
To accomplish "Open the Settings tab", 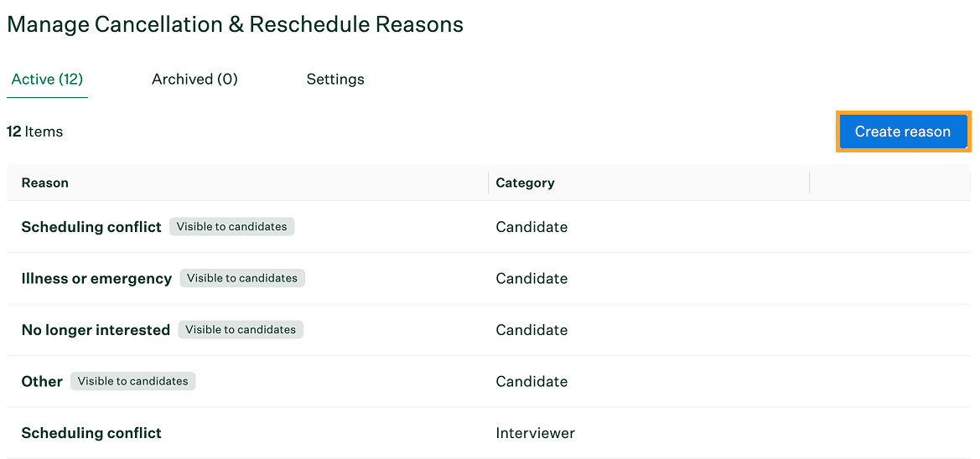I will click(335, 80).
